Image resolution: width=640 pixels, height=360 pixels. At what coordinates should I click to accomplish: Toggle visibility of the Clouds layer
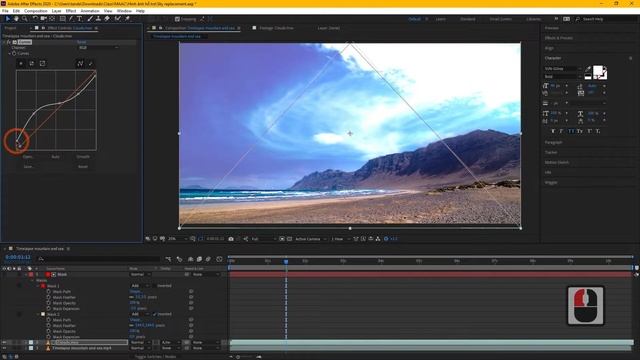pos(4,342)
